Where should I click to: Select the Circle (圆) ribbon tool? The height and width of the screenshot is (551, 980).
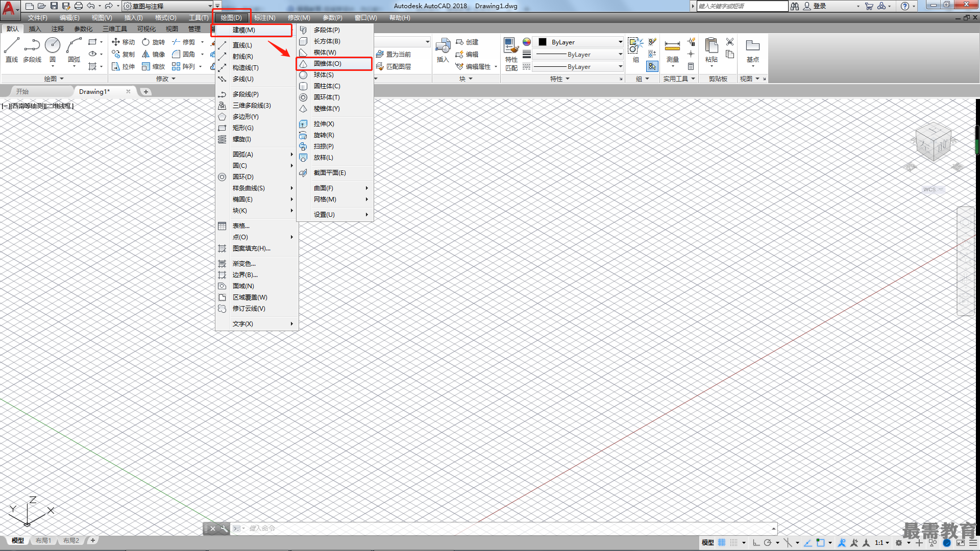pyautogui.click(x=53, y=50)
